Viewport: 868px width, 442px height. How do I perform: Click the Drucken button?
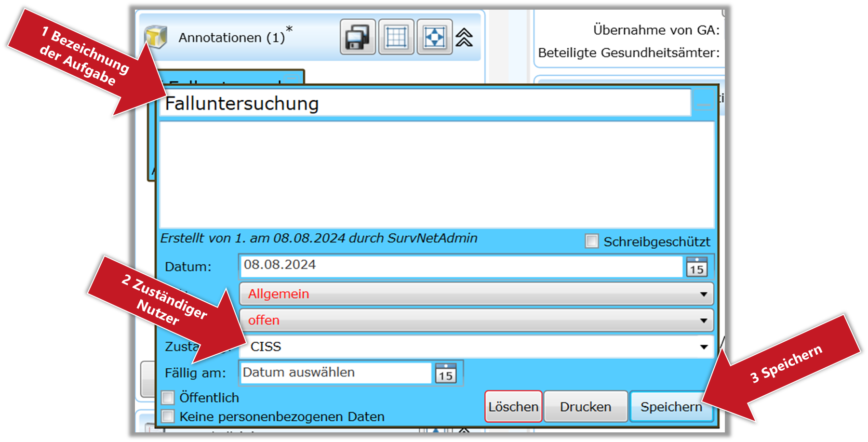pyautogui.click(x=585, y=407)
